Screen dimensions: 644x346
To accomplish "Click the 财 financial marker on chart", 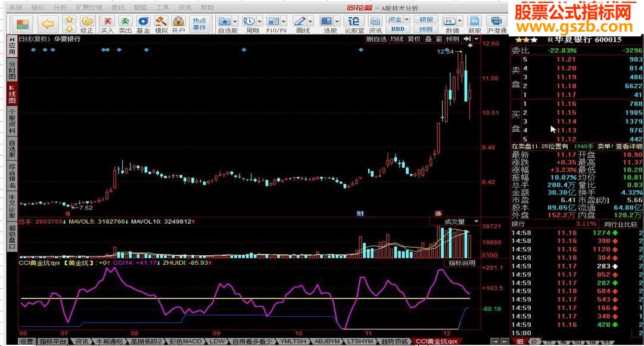I will click(360, 214).
